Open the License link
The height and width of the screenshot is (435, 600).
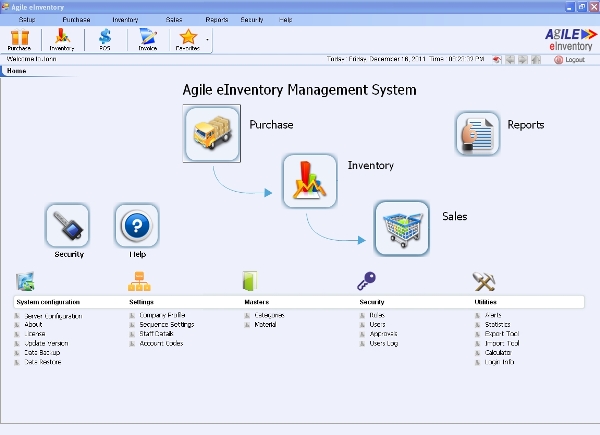coord(35,334)
